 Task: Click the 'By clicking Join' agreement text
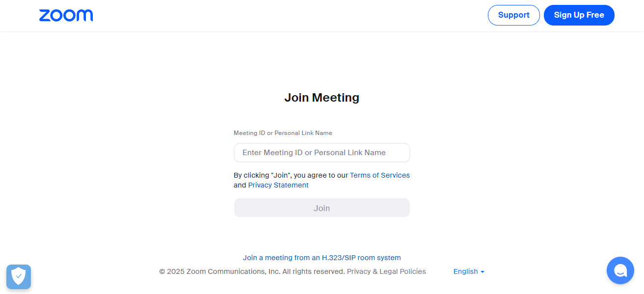[291, 175]
